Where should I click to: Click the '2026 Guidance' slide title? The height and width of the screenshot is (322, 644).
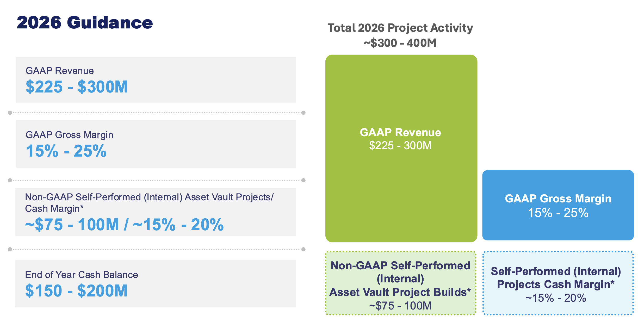[85, 23]
